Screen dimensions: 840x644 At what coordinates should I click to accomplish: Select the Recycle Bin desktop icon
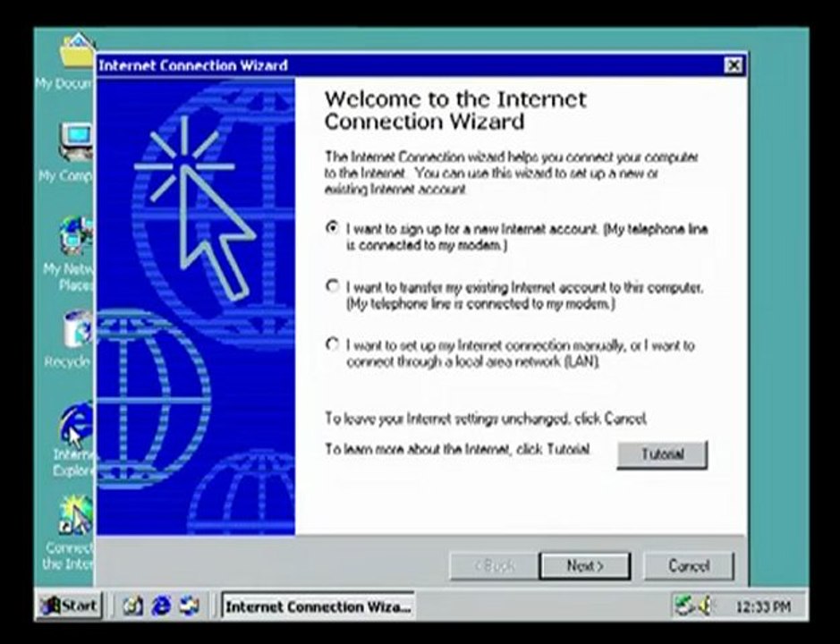coord(70,340)
